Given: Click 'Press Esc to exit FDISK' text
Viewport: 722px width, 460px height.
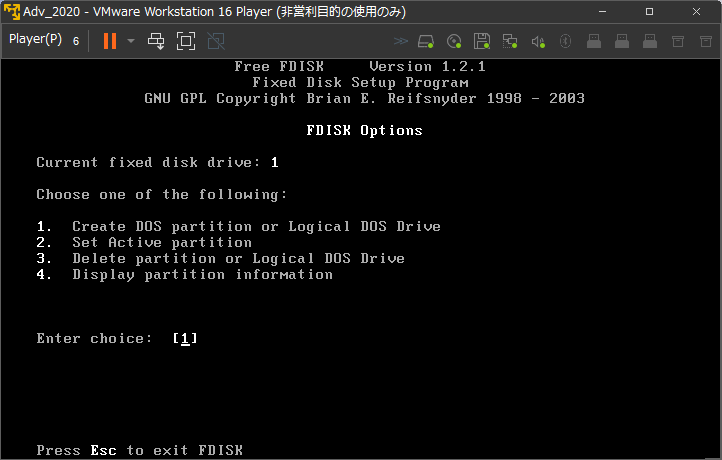Looking at the screenshot, I should [140, 450].
